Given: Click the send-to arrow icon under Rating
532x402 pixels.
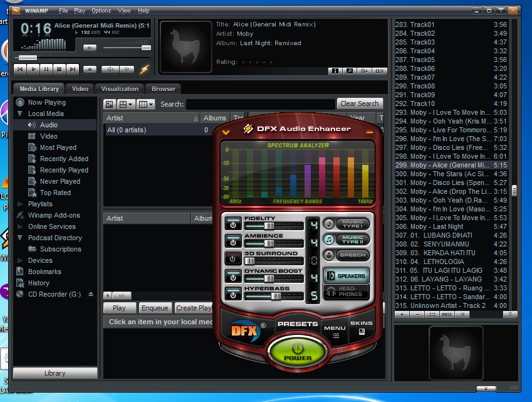Looking at the screenshot, I should tap(365, 71).
